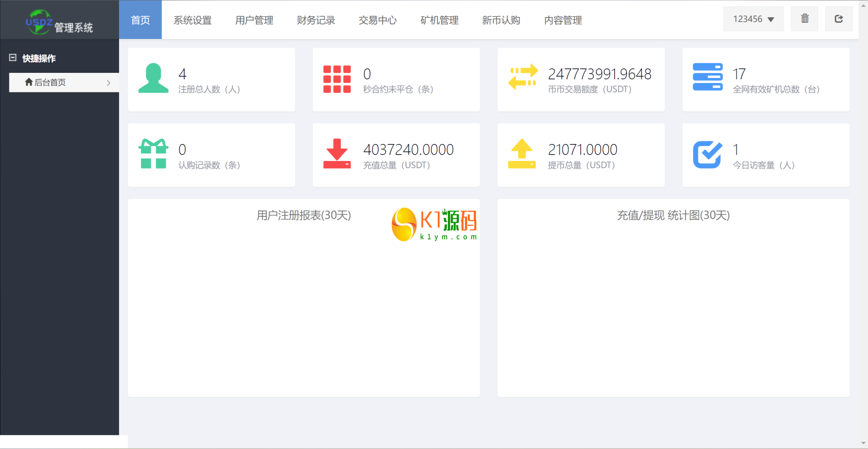Click the 认购记录数 label
868x449 pixels.
click(x=209, y=165)
